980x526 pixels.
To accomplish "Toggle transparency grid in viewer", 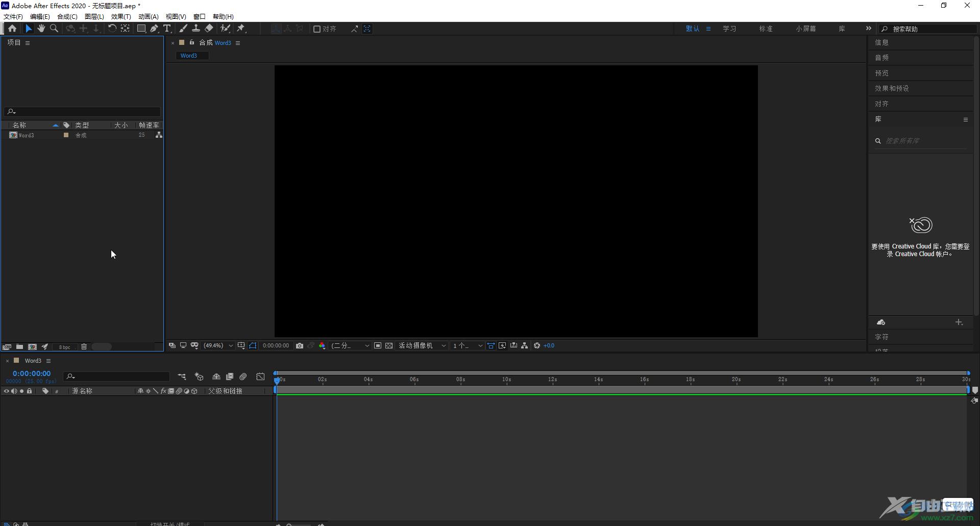I will (x=389, y=346).
